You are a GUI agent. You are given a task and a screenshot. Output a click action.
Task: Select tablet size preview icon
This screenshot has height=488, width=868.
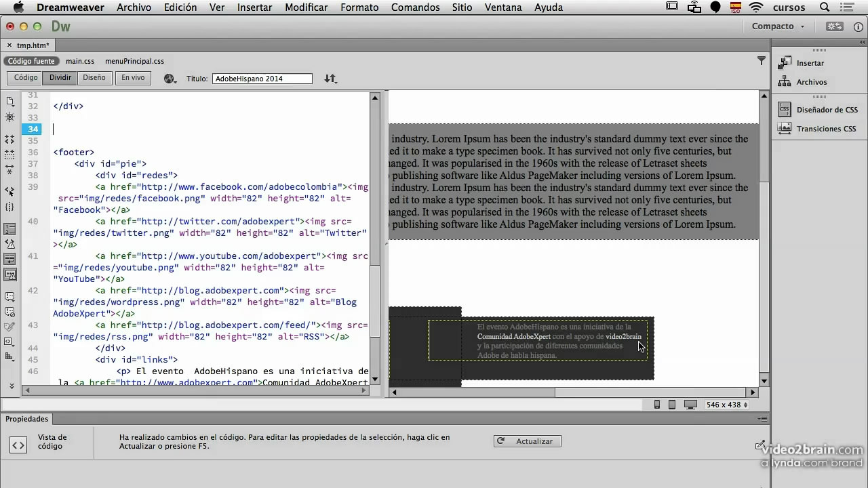click(x=672, y=405)
